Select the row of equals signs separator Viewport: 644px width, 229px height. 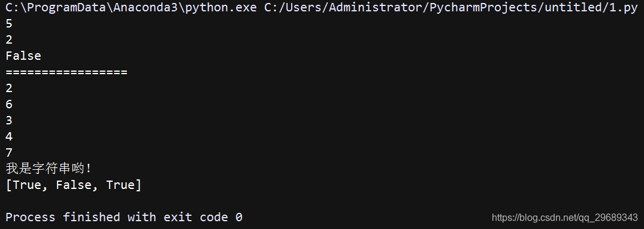point(66,72)
